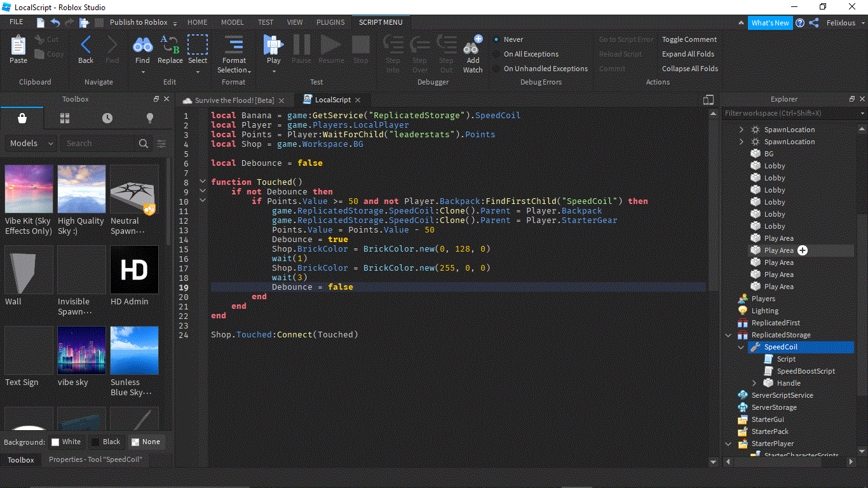Screen dimensions: 868x488
Task: Click the Paste clipboard icon
Action: pos(18,49)
